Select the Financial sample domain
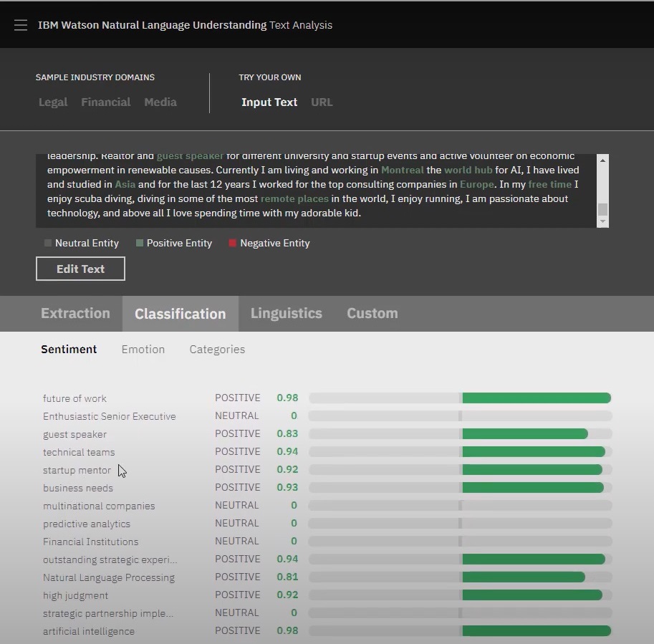 pos(105,102)
